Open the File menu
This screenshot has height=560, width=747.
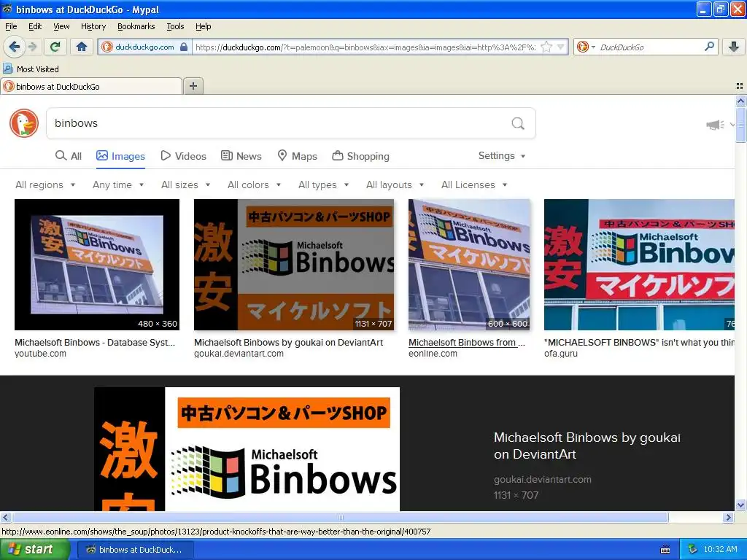tap(11, 26)
